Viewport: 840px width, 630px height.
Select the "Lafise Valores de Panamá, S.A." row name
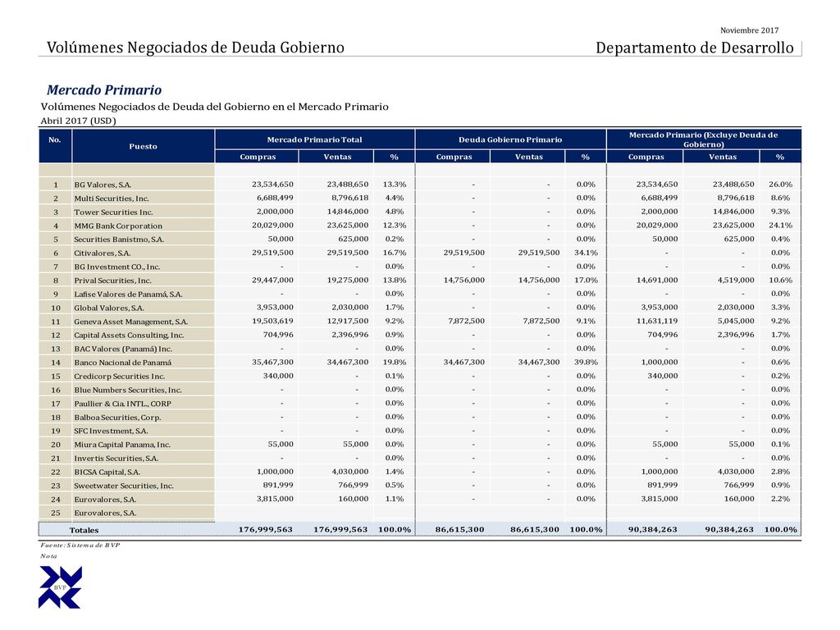point(128,294)
